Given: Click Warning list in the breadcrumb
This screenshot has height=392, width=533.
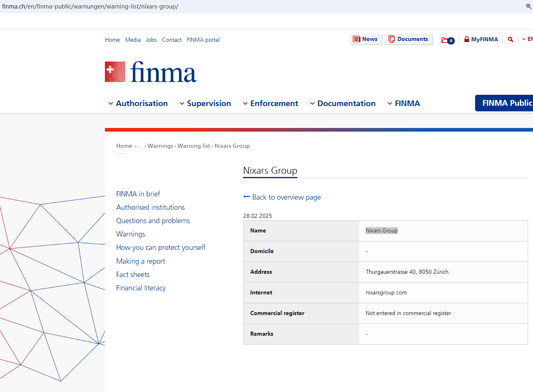Looking at the screenshot, I should click(194, 146).
